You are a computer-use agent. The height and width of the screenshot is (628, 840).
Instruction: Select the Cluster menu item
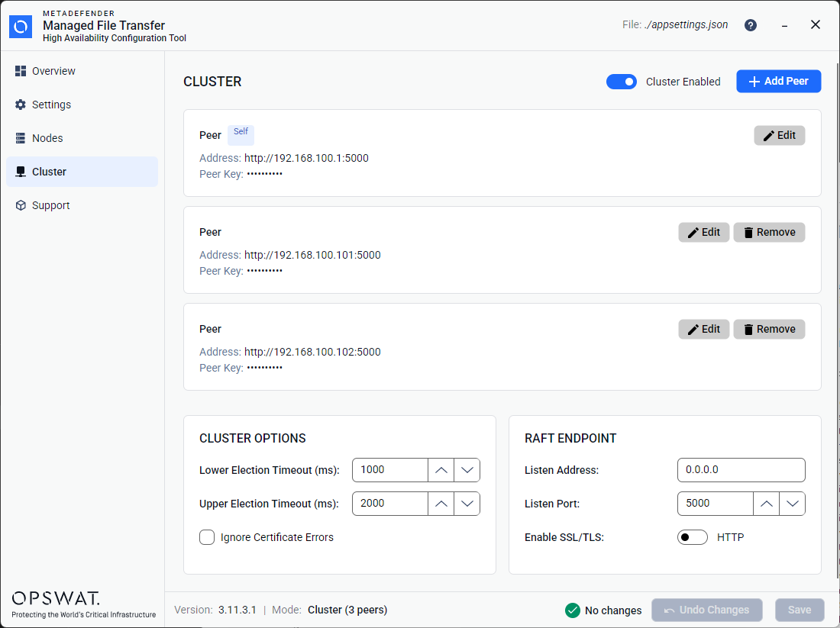[82, 172]
